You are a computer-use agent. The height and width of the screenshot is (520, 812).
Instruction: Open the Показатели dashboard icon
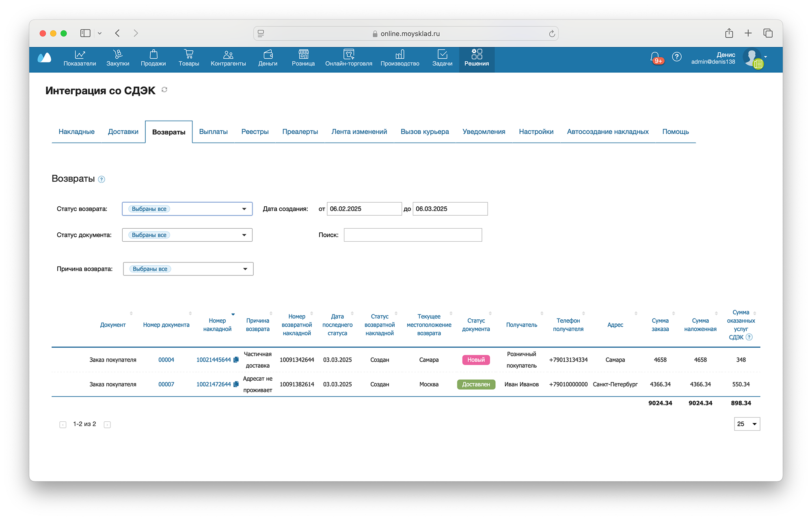coord(80,54)
